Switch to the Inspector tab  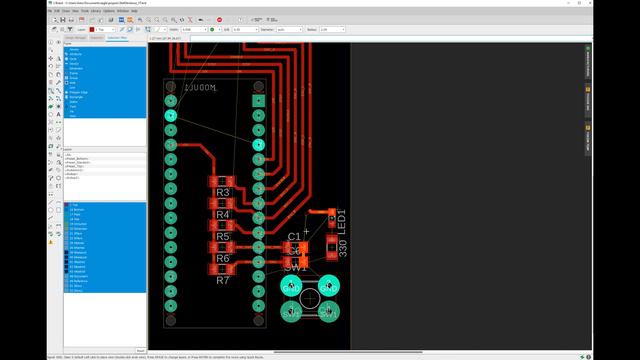click(97, 38)
